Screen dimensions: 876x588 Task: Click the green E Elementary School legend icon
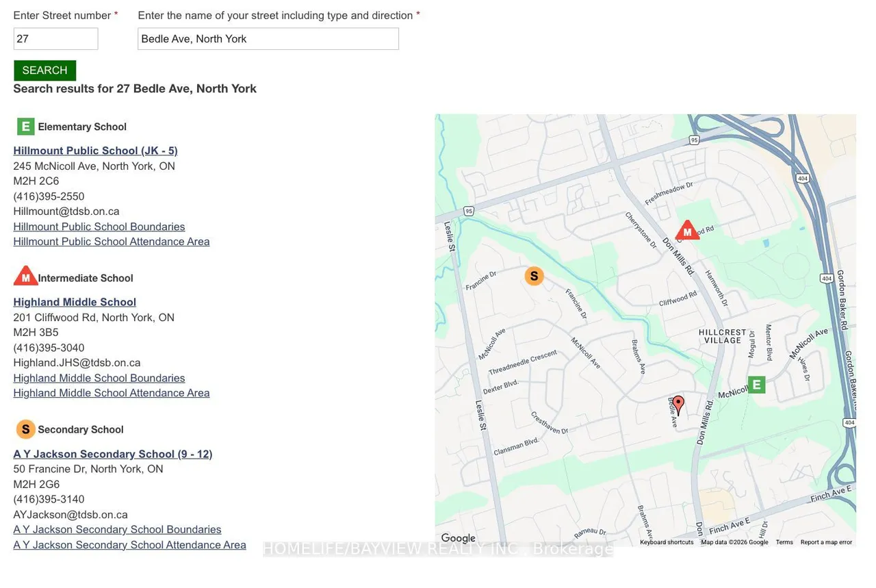[25, 127]
